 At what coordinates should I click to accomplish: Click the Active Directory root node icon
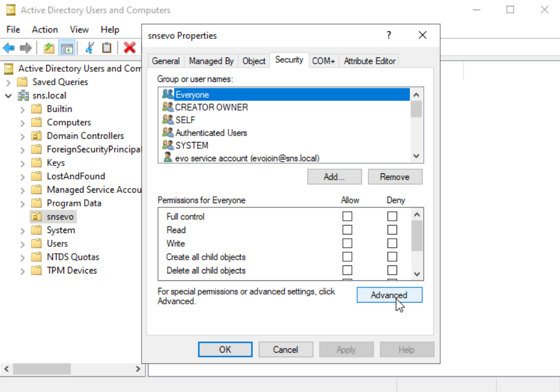click(x=9, y=68)
